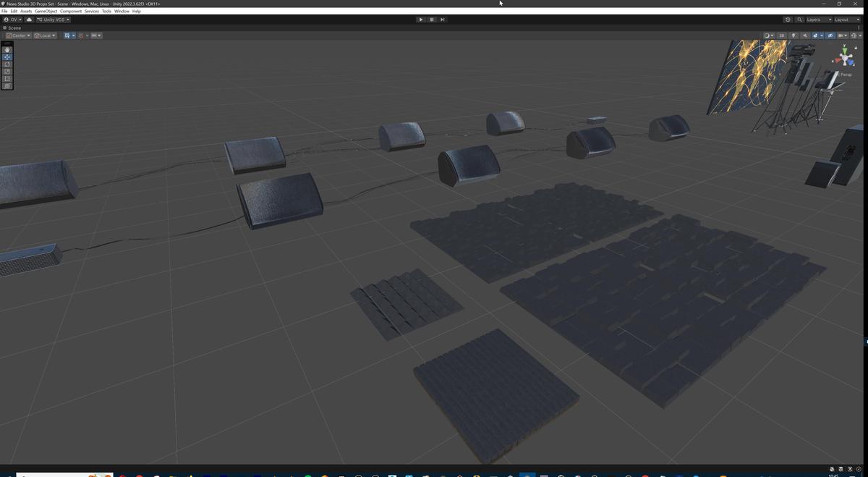
Task: Open the scene camera settings icon
Action: [843, 35]
